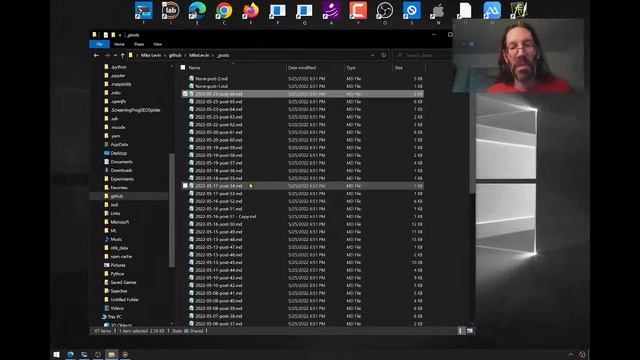
Task: Click the Music folder icon in sidebar
Action: click(107, 239)
